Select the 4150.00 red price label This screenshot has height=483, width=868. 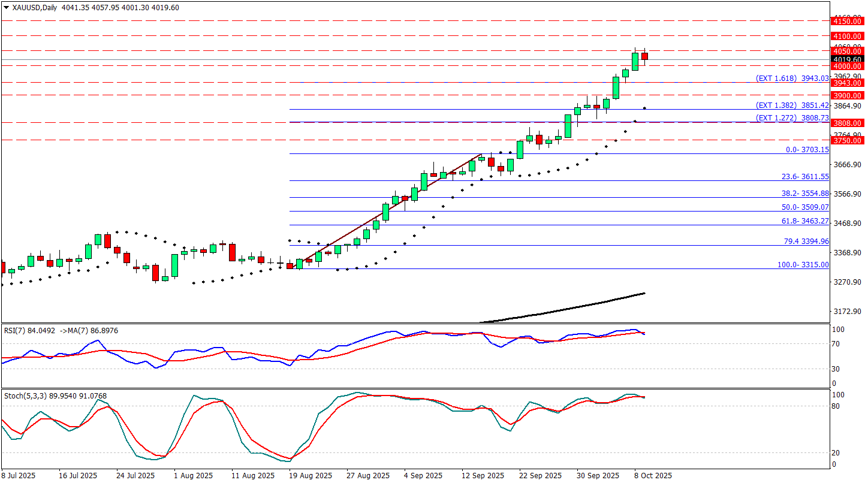click(847, 21)
